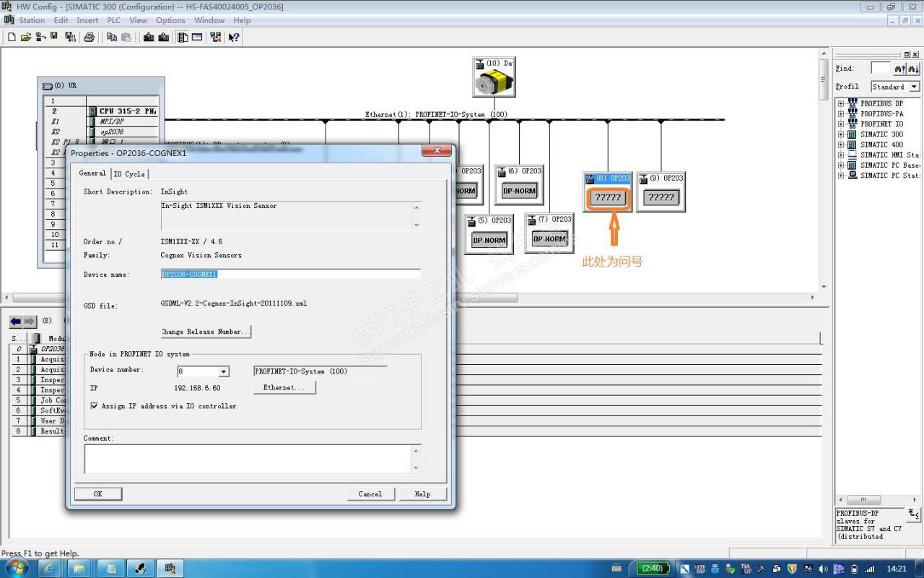Click the Copy toolbar icon

click(x=112, y=37)
